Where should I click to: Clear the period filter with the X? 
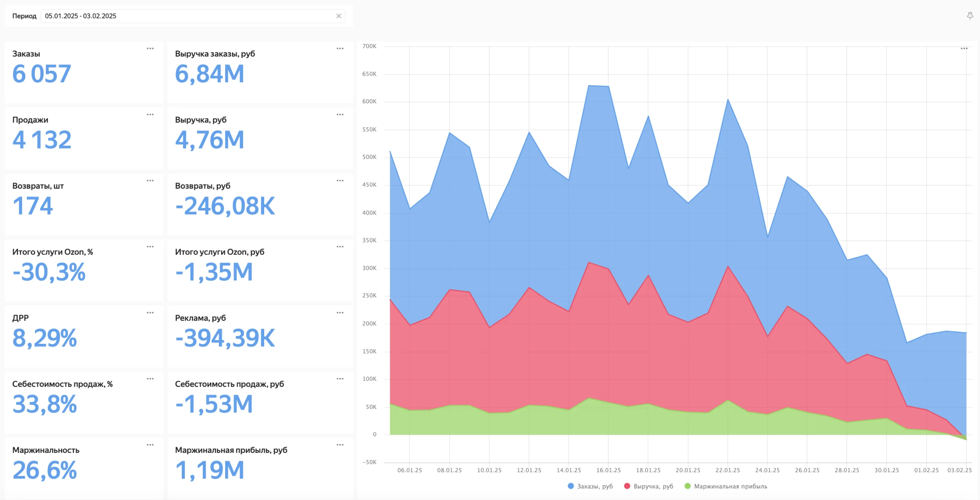pyautogui.click(x=338, y=16)
